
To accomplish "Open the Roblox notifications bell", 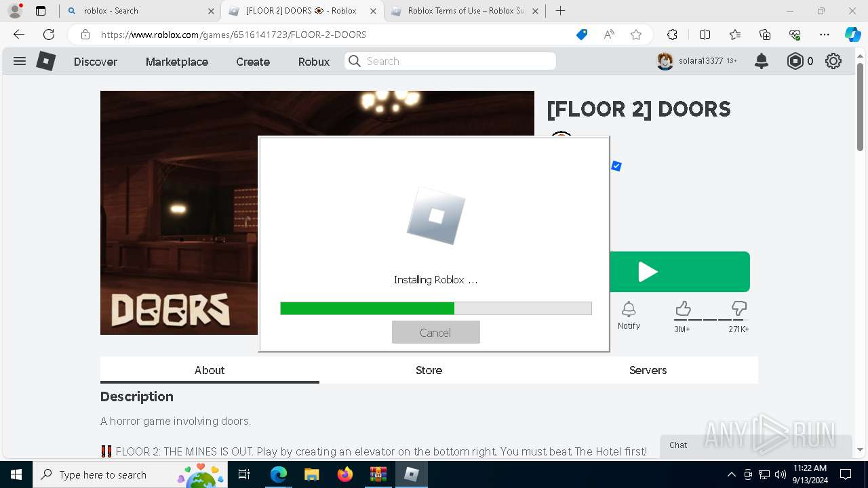I will 762,61.
